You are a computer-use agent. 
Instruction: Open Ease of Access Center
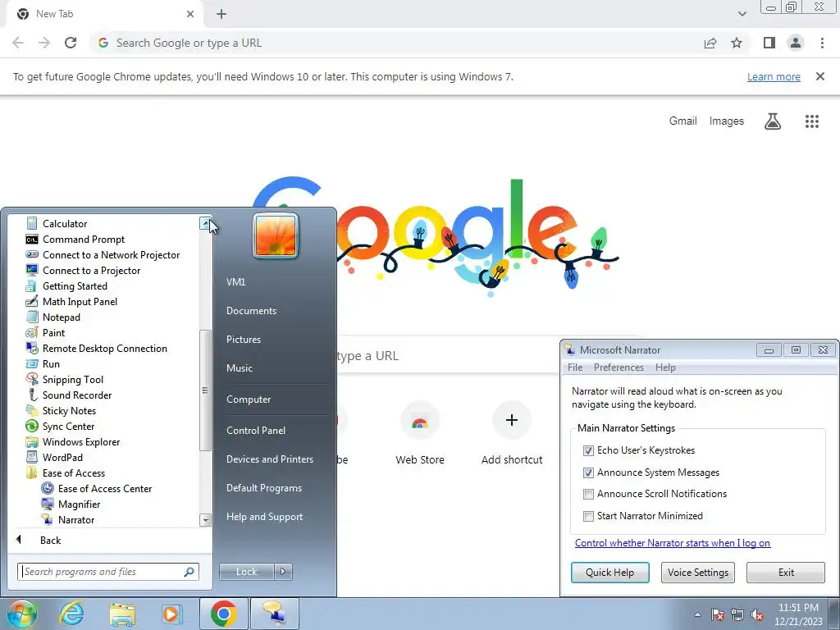coord(104,488)
